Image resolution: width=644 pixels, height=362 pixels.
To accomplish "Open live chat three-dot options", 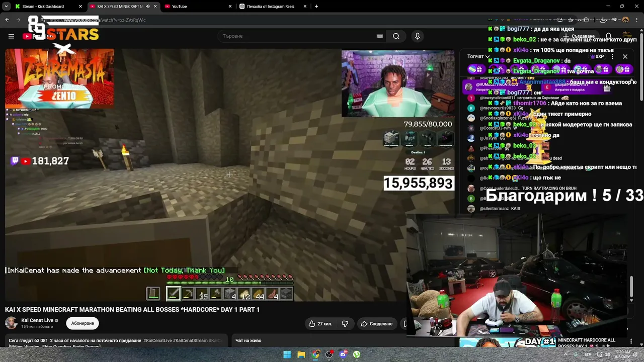I will (x=613, y=56).
